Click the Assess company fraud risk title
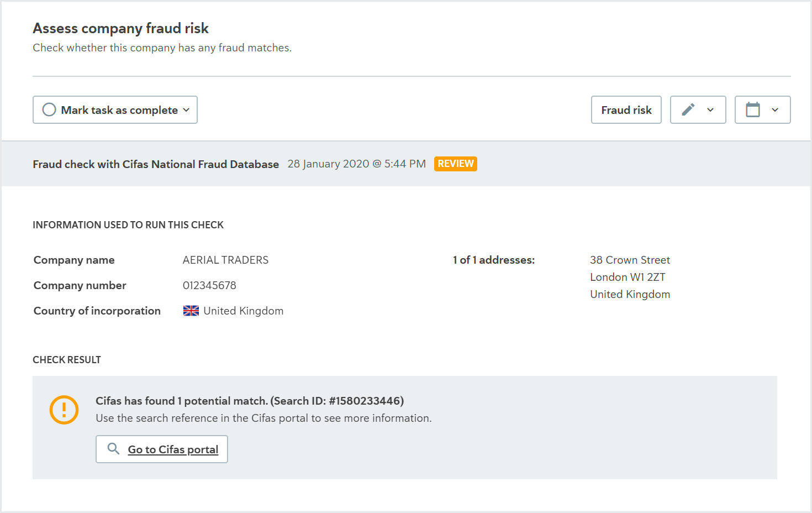This screenshot has height=513, width=812. click(x=120, y=28)
